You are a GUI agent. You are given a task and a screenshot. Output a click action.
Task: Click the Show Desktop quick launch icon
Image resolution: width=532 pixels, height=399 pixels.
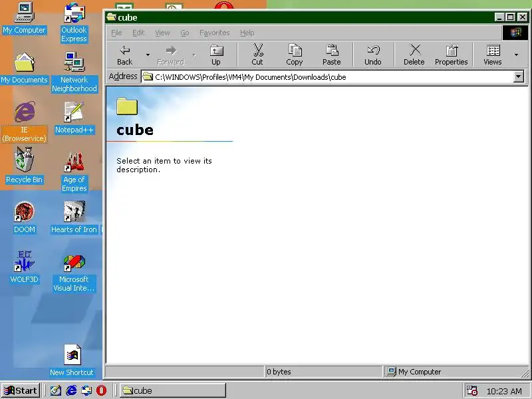tap(56, 390)
